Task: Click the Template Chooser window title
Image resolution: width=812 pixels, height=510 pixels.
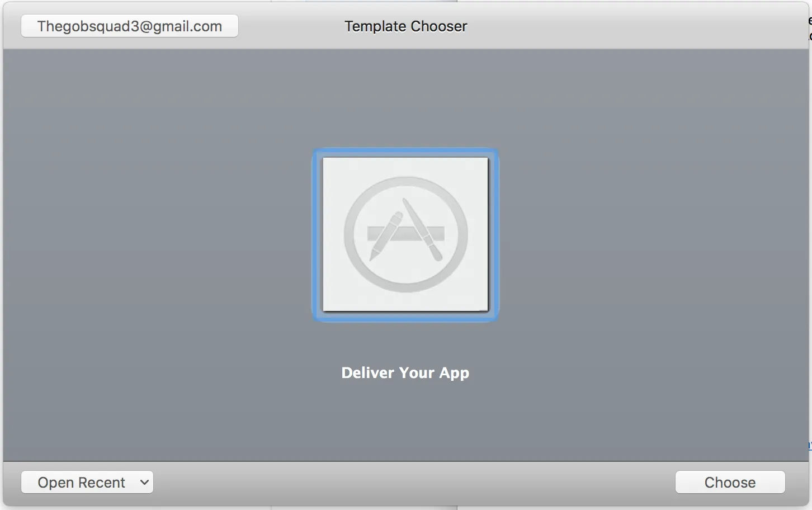Action: click(405, 26)
